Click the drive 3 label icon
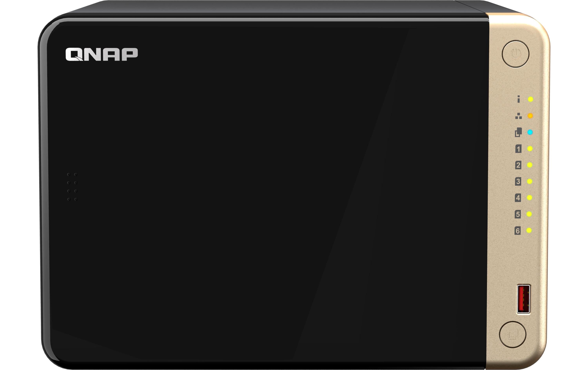 pyautogui.click(x=518, y=181)
